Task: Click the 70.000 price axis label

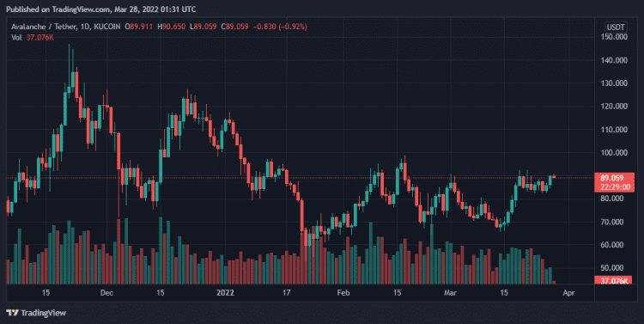Action: [612, 222]
